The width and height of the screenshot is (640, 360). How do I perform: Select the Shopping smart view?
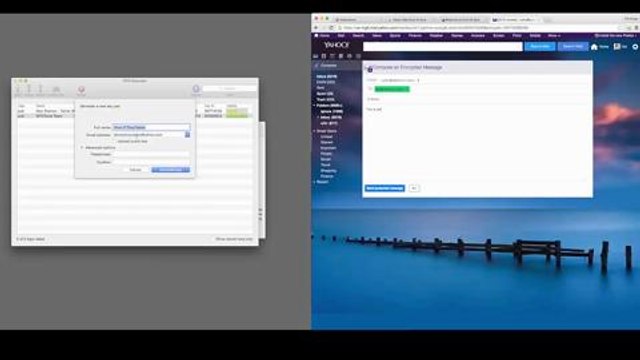click(329, 171)
